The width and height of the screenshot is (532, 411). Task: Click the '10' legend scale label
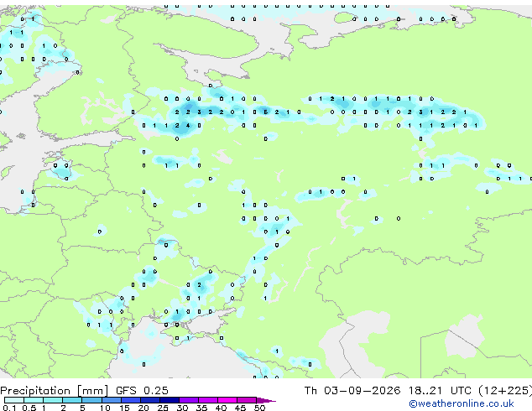(x=105, y=408)
